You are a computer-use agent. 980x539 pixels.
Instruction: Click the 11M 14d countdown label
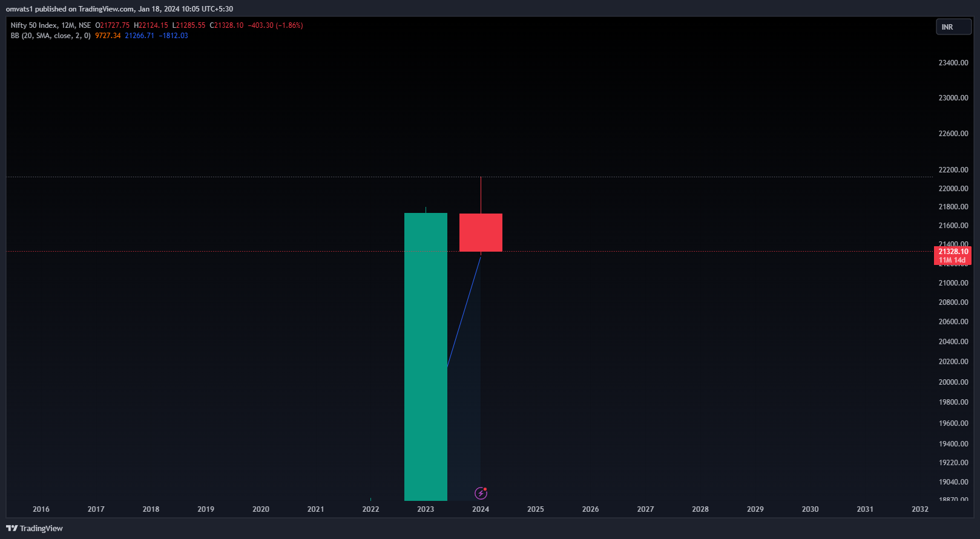pos(953,260)
